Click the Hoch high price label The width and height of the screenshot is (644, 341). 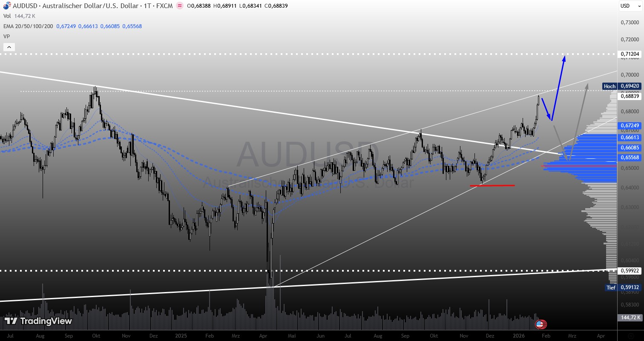click(609, 86)
